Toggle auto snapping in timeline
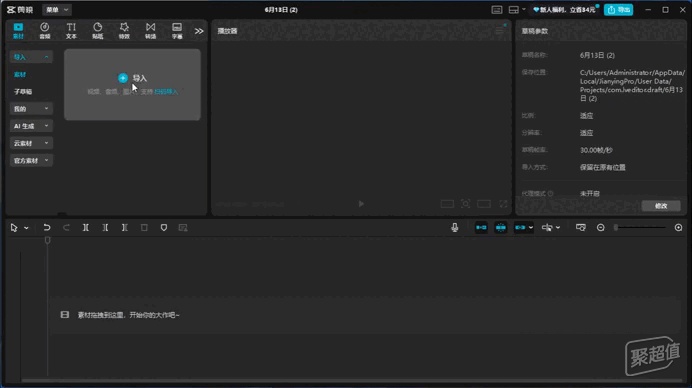This screenshot has width=692, height=388. click(500, 228)
